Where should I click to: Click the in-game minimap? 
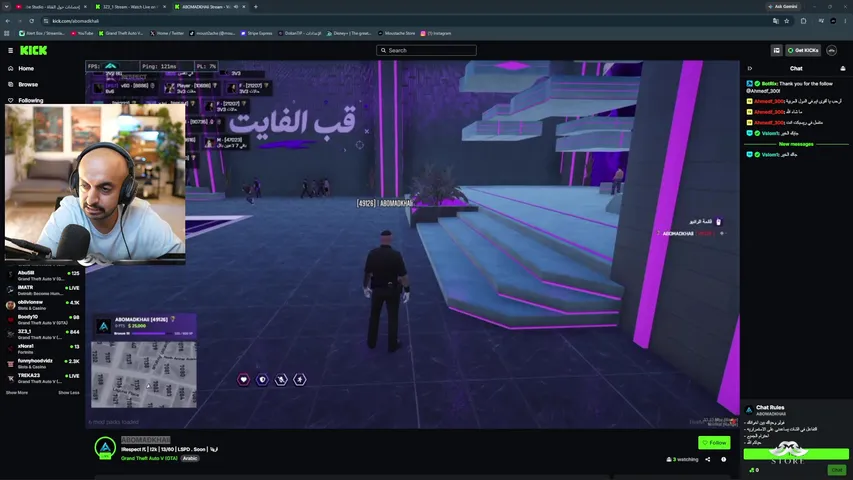(144, 374)
